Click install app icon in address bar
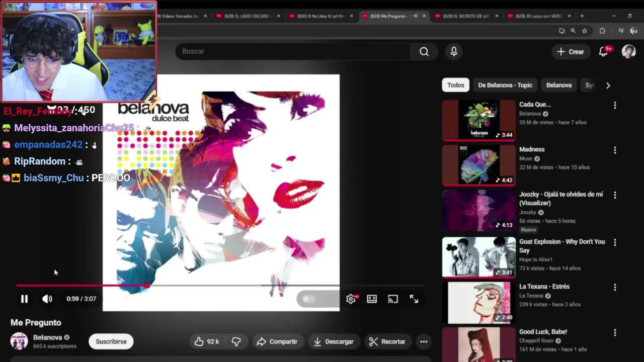The height and width of the screenshot is (362, 644). [x=561, y=31]
